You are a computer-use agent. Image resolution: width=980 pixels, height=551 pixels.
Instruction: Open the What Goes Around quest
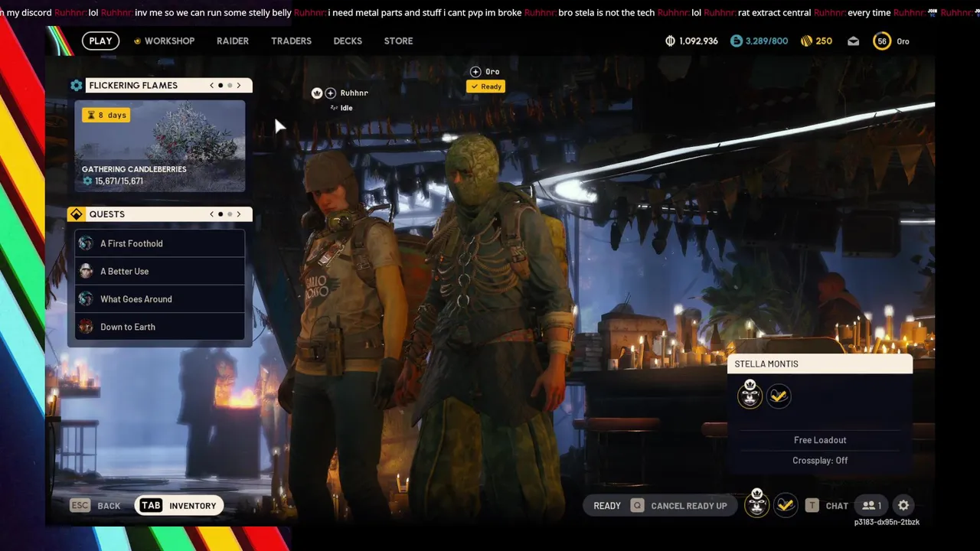pos(160,299)
